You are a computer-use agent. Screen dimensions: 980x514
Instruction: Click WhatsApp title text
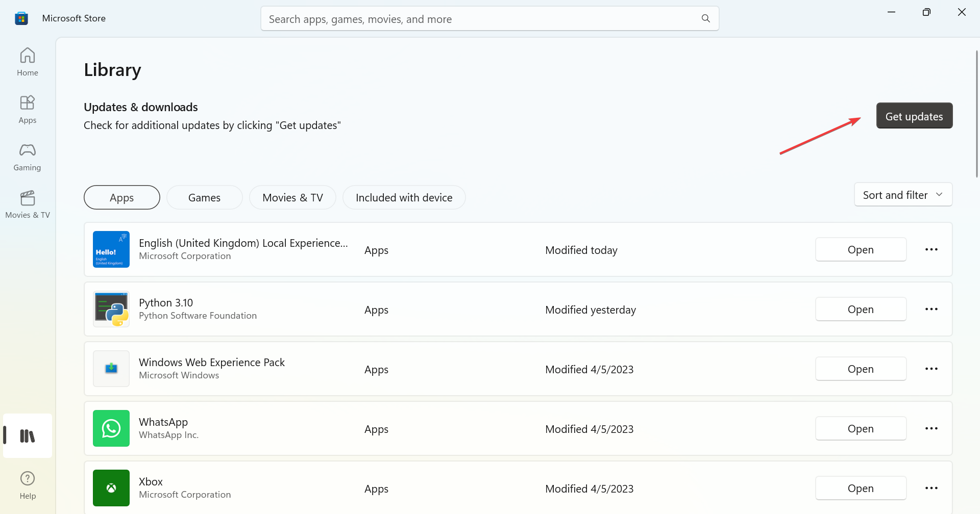pyautogui.click(x=163, y=422)
